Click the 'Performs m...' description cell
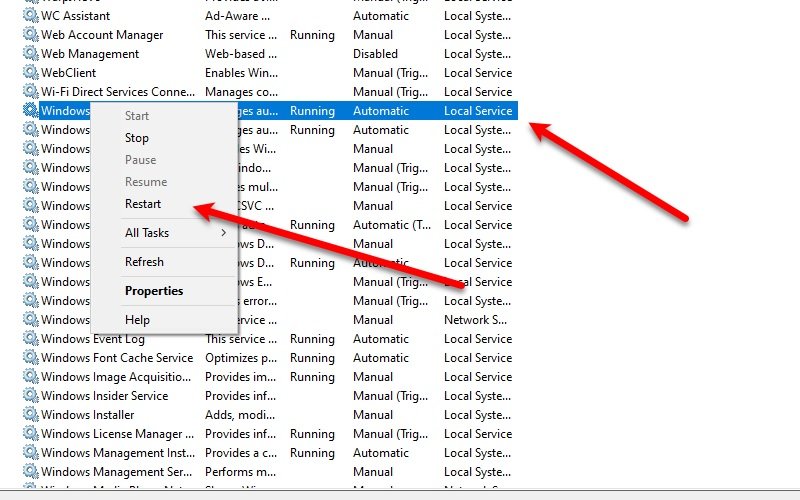This screenshot has height=500, width=800. (240, 471)
